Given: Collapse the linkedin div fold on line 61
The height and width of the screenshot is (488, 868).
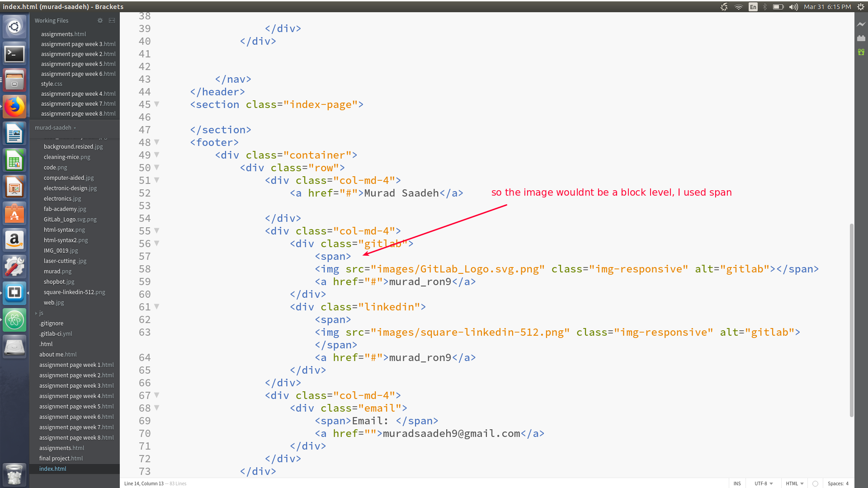Looking at the screenshot, I should (157, 306).
